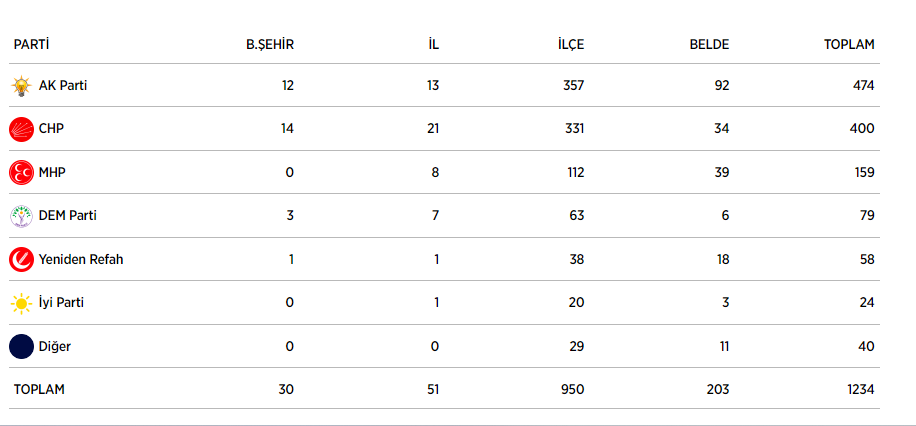The width and height of the screenshot is (916, 426).
Task: Select the DEM Parti name text
Action: pyautogui.click(x=68, y=216)
